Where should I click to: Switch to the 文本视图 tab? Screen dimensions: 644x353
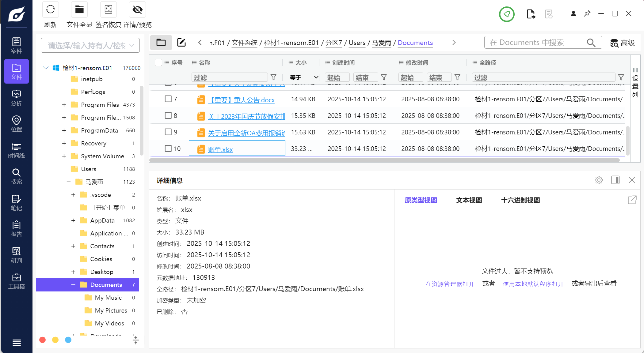469,200
